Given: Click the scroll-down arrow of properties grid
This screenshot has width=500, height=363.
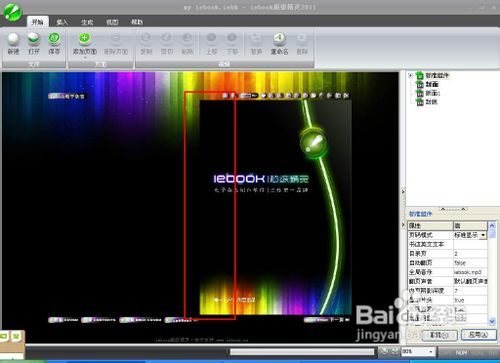Looking at the screenshot, I should click(492, 321).
